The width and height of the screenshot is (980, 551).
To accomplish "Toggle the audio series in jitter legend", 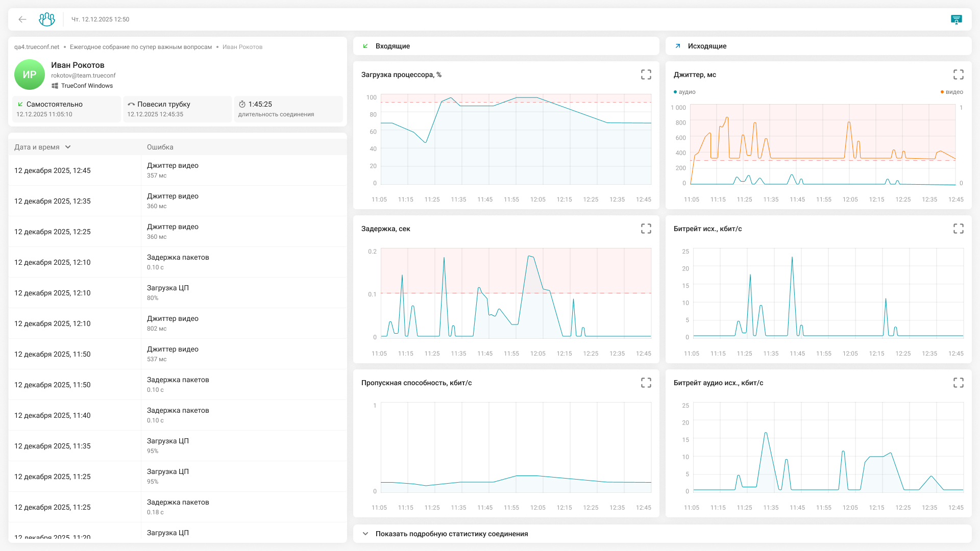I will coord(684,92).
